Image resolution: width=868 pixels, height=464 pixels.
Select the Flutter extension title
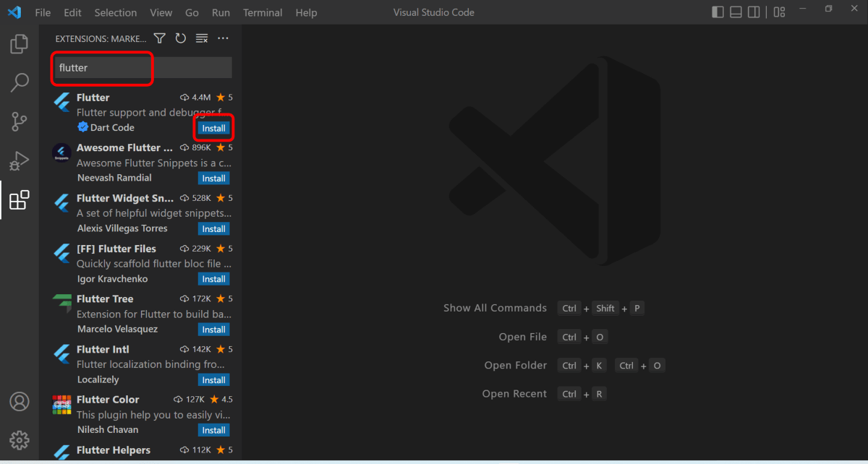93,98
